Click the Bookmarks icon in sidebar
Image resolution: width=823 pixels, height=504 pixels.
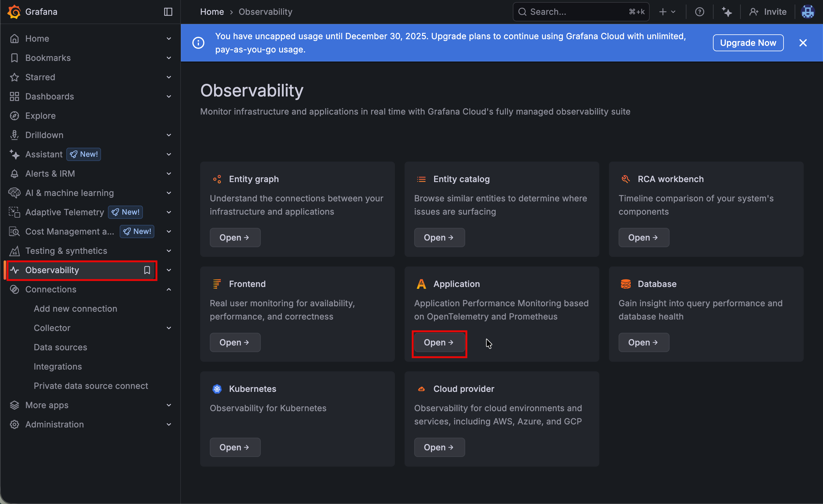click(x=14, y=58)
